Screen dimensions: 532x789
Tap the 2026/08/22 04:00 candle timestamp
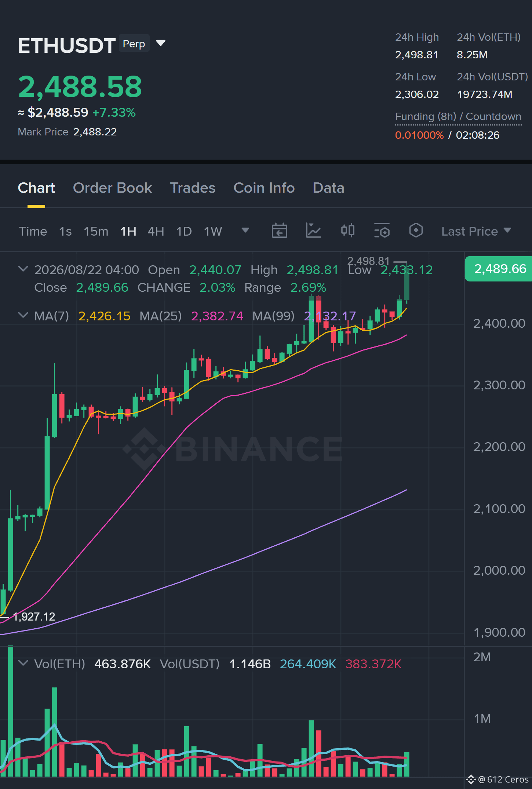[x=87, y=270]
